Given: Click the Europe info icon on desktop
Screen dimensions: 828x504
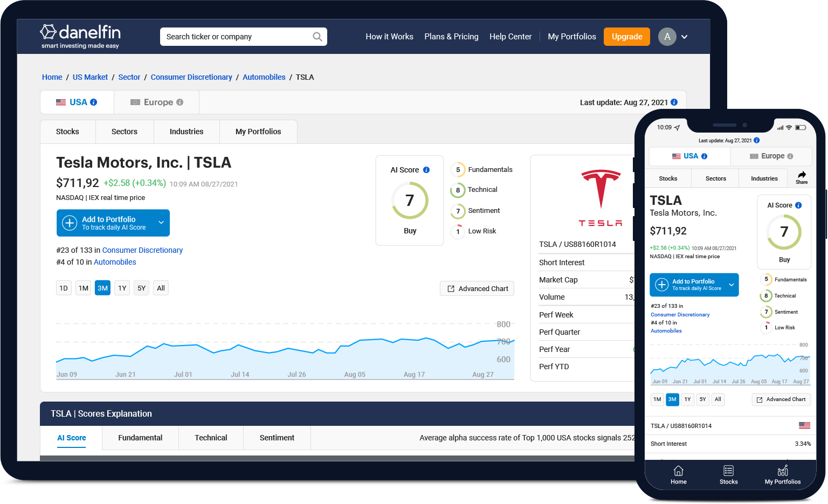Looking at the screenshot, I should (180, 102).
